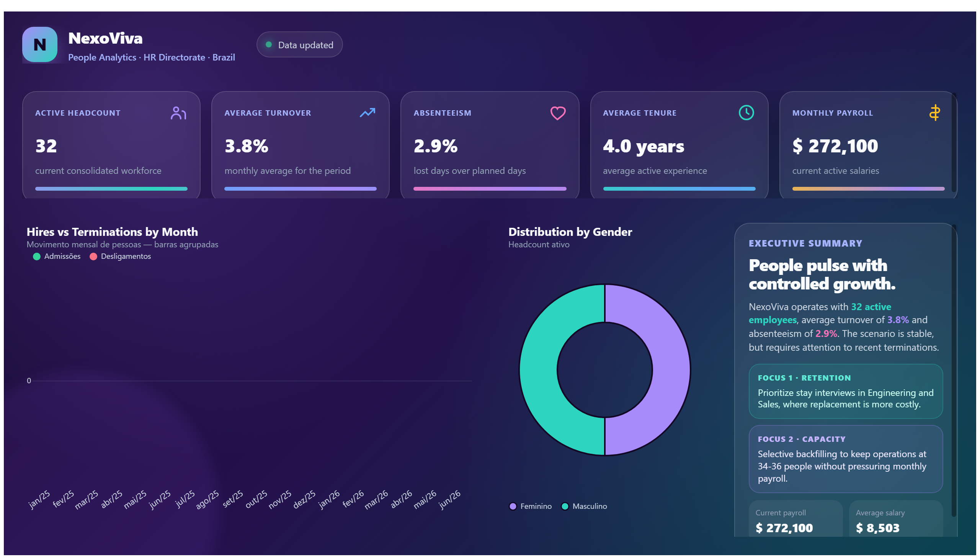
Task: Click the Average Tenure progress bar
Action: 679,188
